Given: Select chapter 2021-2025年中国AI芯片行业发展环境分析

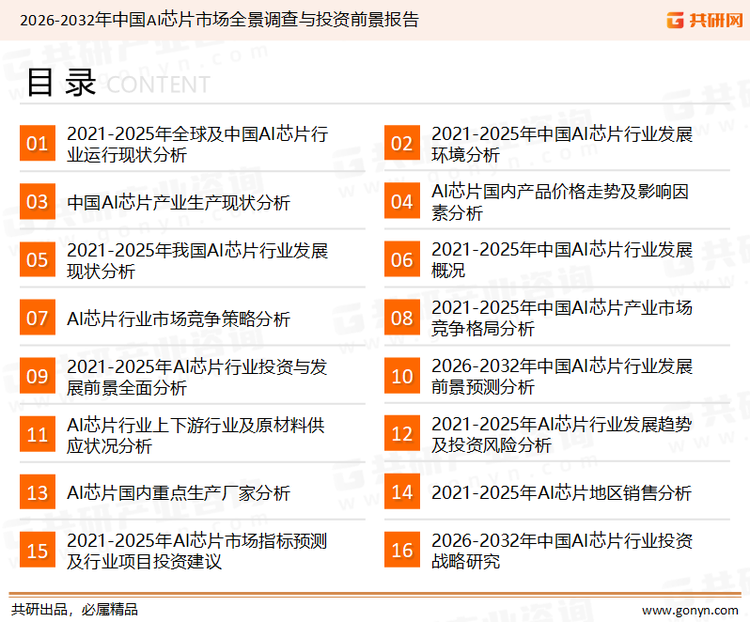Looking at the screenshot, I should pyautogui.click(x=562, y=144).
